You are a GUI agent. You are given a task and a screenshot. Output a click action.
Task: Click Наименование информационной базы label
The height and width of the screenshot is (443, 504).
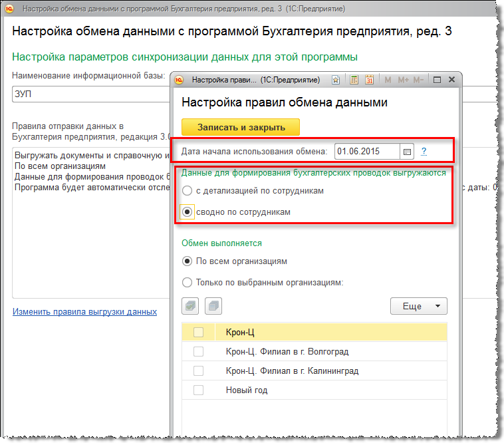pos(88,76)
